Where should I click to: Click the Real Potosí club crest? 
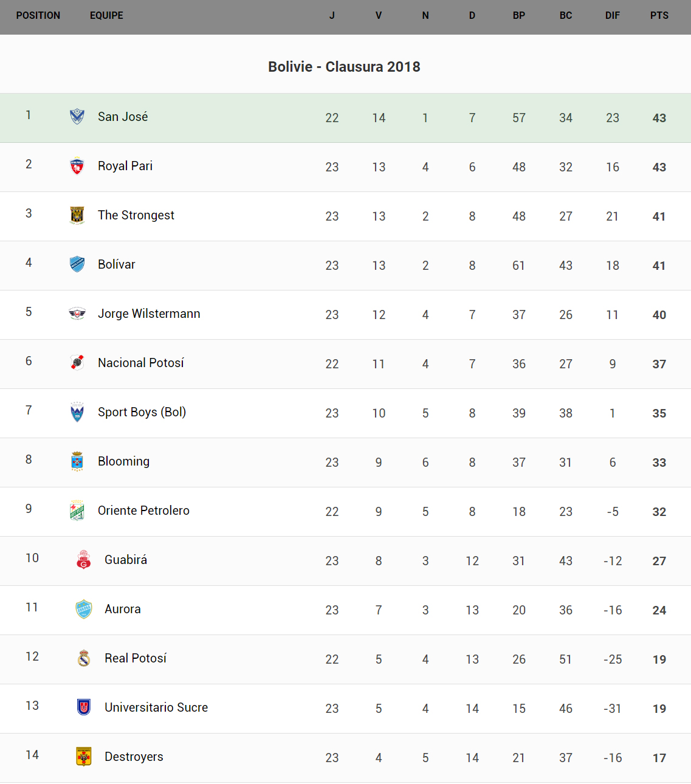(84, 658)
